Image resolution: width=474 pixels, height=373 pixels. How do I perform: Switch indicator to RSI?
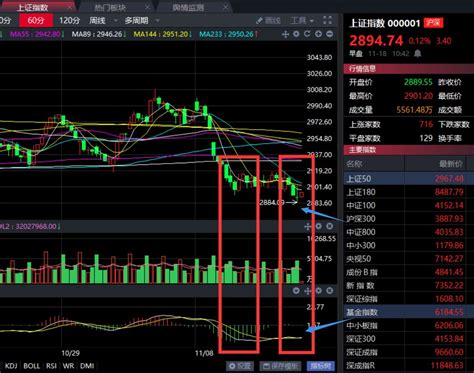[x=51, y=366]
